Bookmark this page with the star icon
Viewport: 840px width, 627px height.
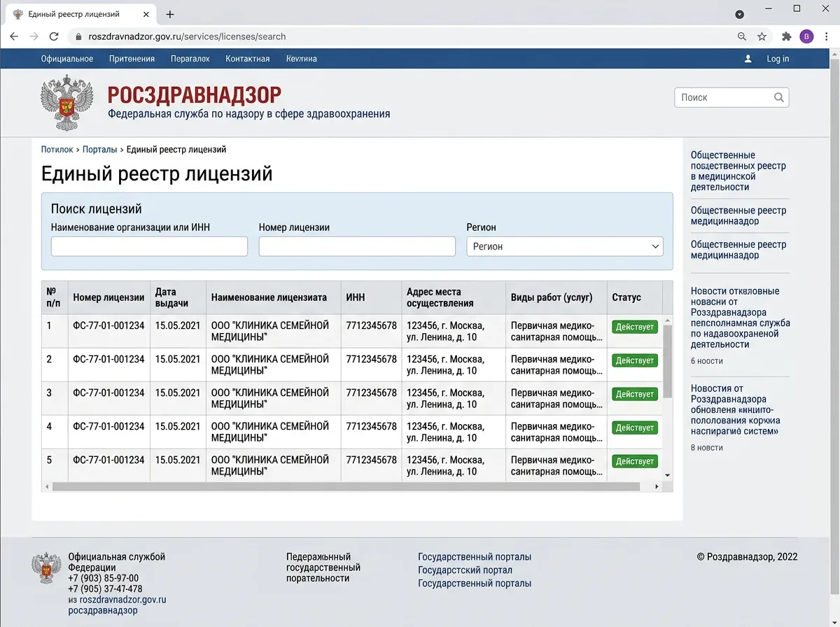point(762,36)
